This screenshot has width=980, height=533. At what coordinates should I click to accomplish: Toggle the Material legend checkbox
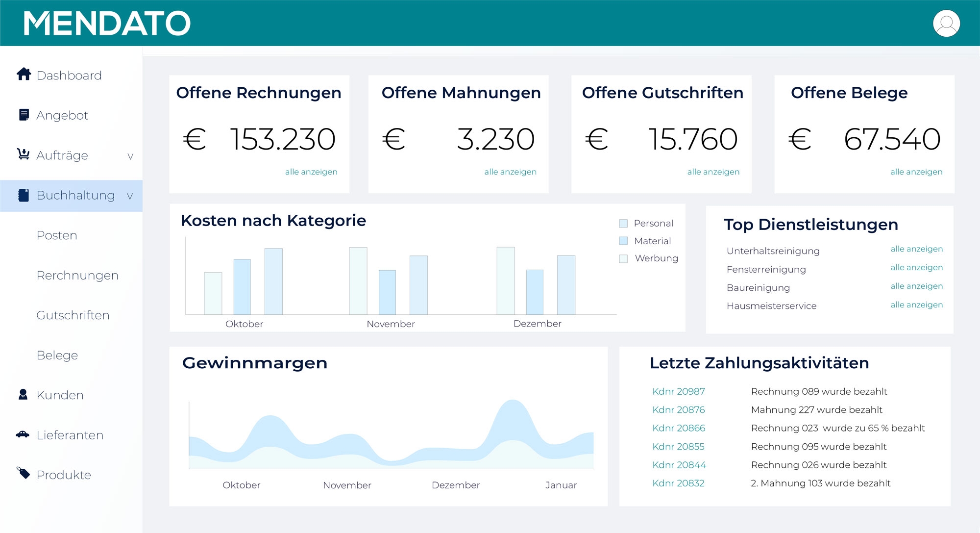(623, 241)
